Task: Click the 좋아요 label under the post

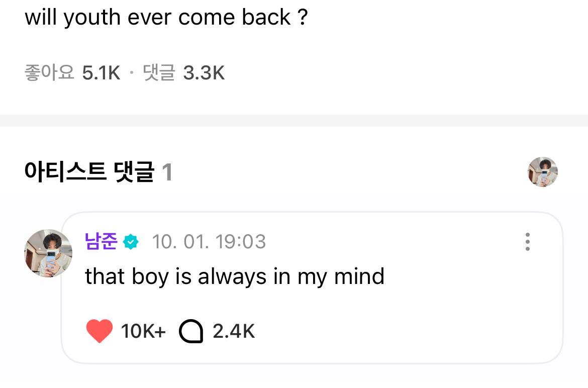Action: click(x=49, y=73)
